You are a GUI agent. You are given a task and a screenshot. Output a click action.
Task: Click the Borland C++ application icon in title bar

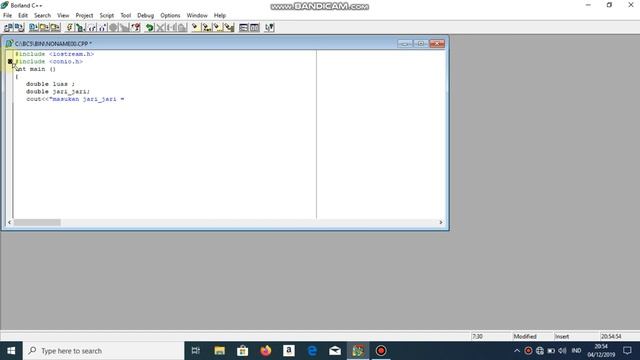pos(4,5)
